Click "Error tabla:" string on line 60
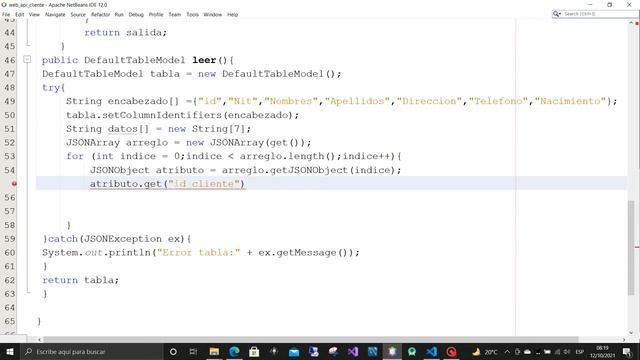This screenshot has height=360, width=640. 199,253
